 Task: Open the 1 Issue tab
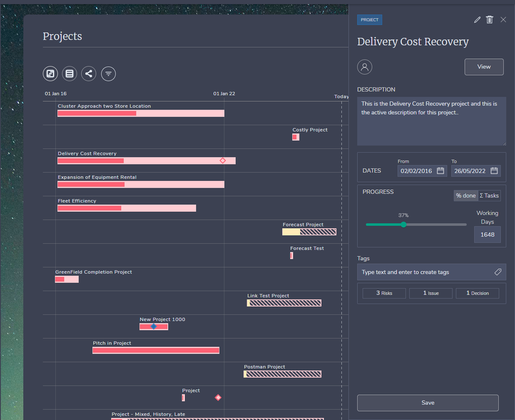pos(431,293)
